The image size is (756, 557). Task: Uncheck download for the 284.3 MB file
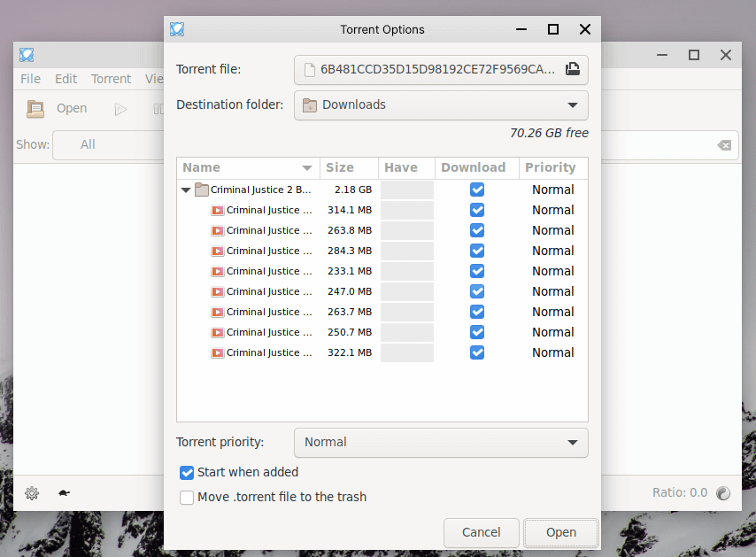[477, 251]
